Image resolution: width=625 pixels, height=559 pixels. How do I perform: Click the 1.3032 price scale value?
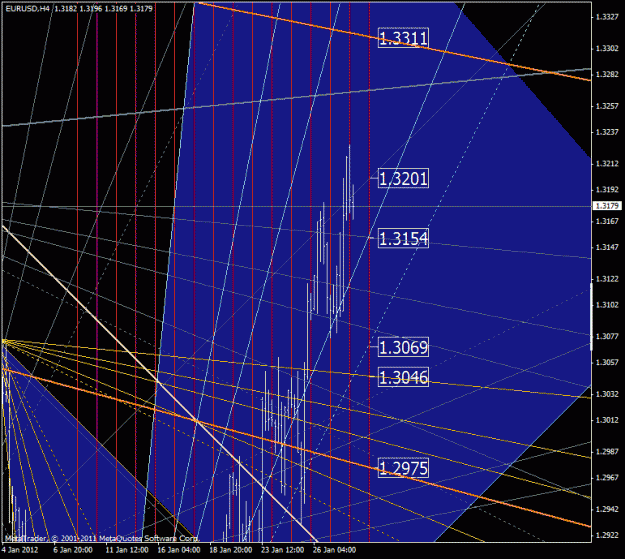tap(607, 394)
